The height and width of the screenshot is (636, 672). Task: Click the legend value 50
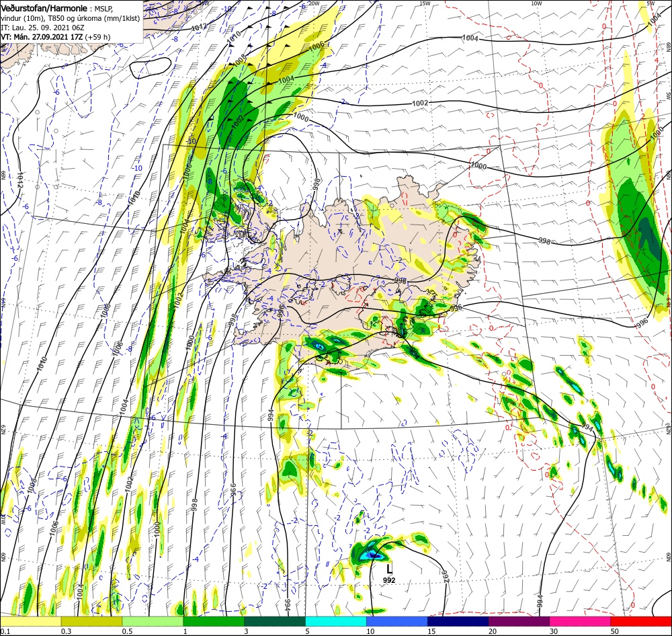click(615, 631)
